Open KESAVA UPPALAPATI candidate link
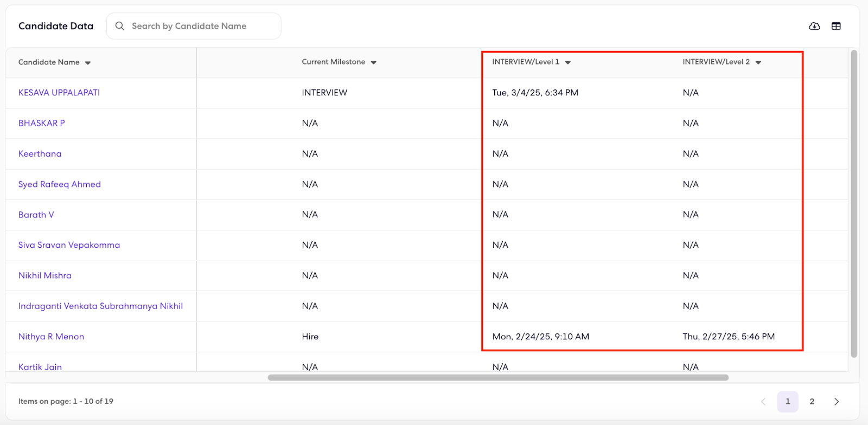The width and height of the screenshot is (868, 425). click(x=59, y=93)
